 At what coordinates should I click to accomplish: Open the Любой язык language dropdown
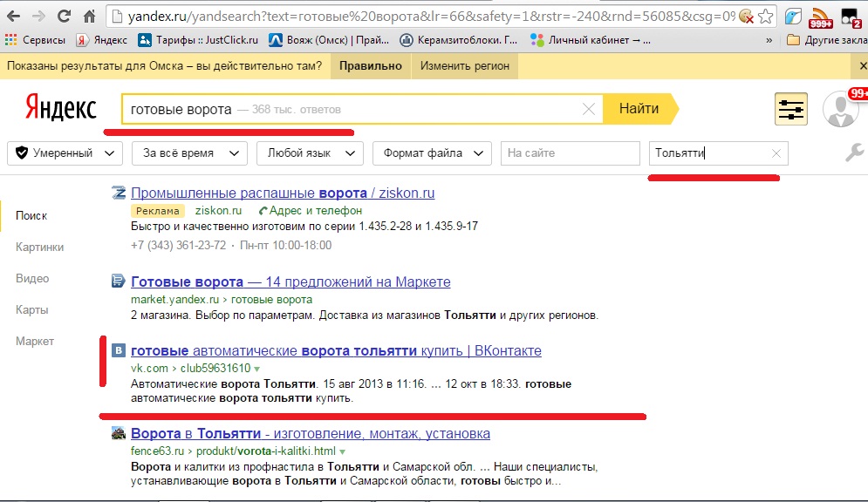pyautogui.click(x=310, y=153)
